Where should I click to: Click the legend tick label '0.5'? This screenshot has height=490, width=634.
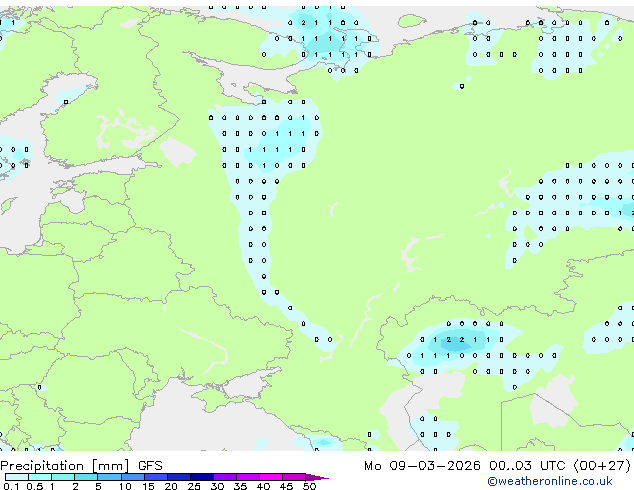point(35,486)
